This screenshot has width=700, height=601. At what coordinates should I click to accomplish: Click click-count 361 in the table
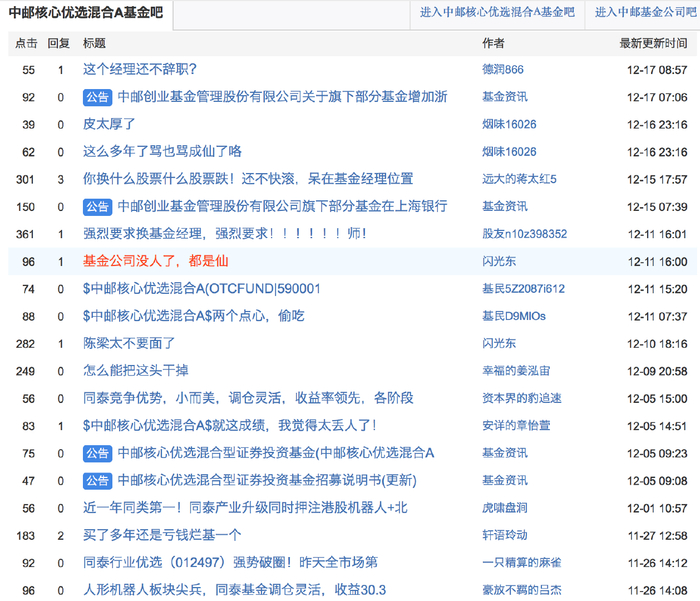pos(25,234)
